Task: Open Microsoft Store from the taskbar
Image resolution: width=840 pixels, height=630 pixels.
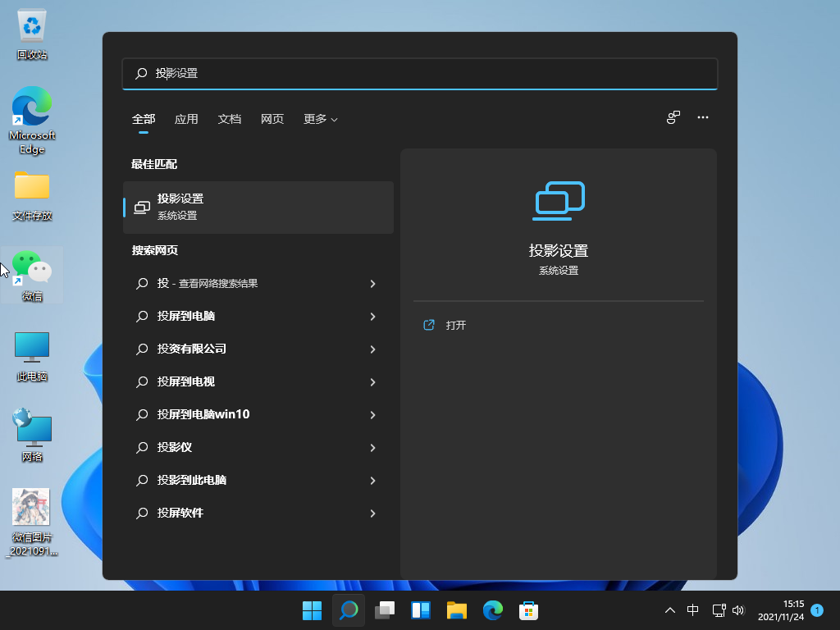Action: click(x=527, y=610)
